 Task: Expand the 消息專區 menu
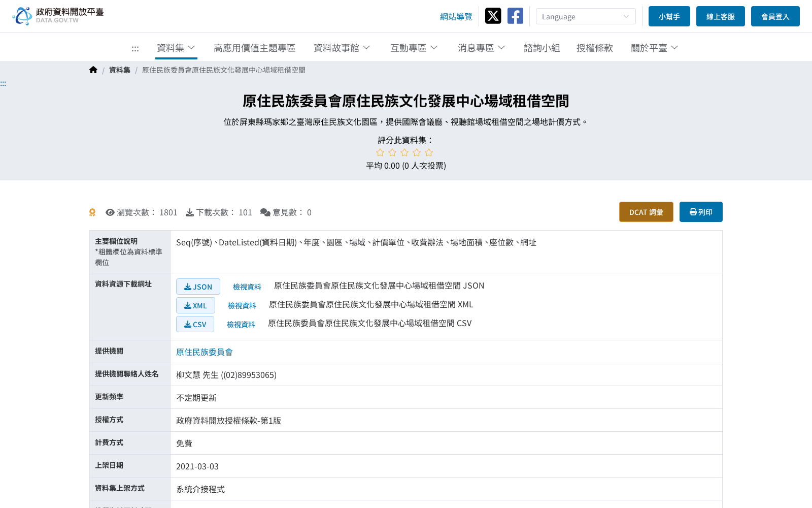pos(481,48)
